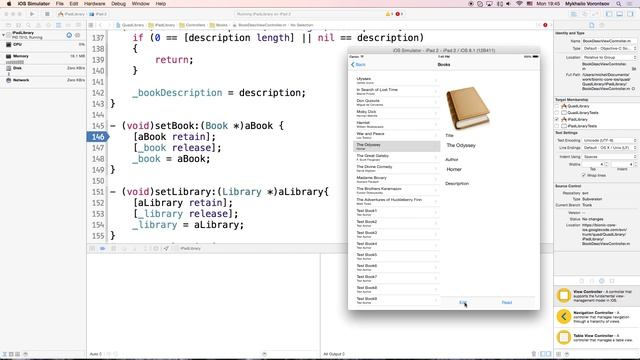Screen dimensions: 640x360
Task: Select The Great Gatsby row
Action: tap(396, 157)
